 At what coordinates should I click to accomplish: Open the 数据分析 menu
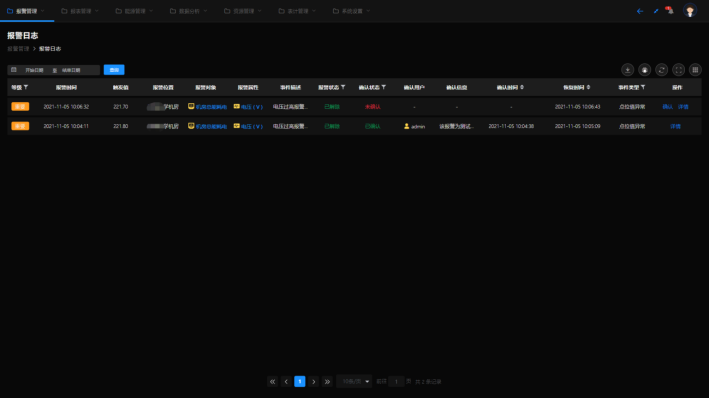(x=189, y=11)
